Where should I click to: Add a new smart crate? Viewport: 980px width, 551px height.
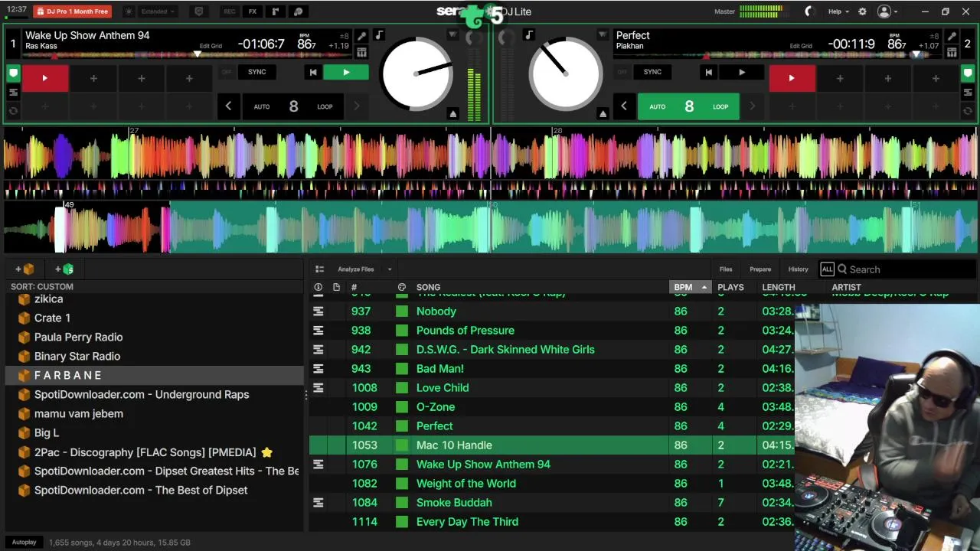coord(64,269)
